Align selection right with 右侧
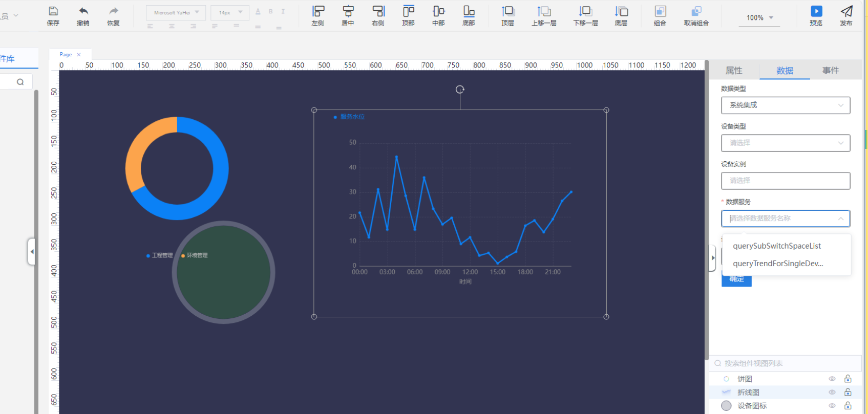 click(378, 16)
